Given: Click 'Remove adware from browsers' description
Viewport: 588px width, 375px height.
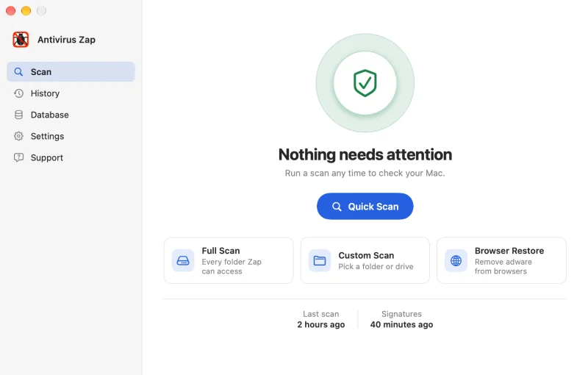Looking at the screenshot, I should click(x=503, y=267).
